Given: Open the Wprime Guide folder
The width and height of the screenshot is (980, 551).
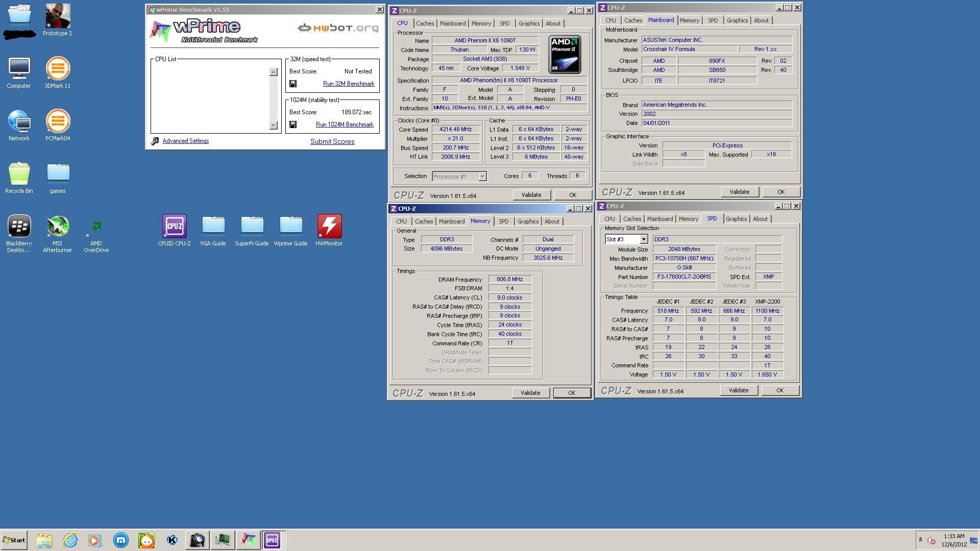Looking at the screenshot, I should [x=290, y=231].
